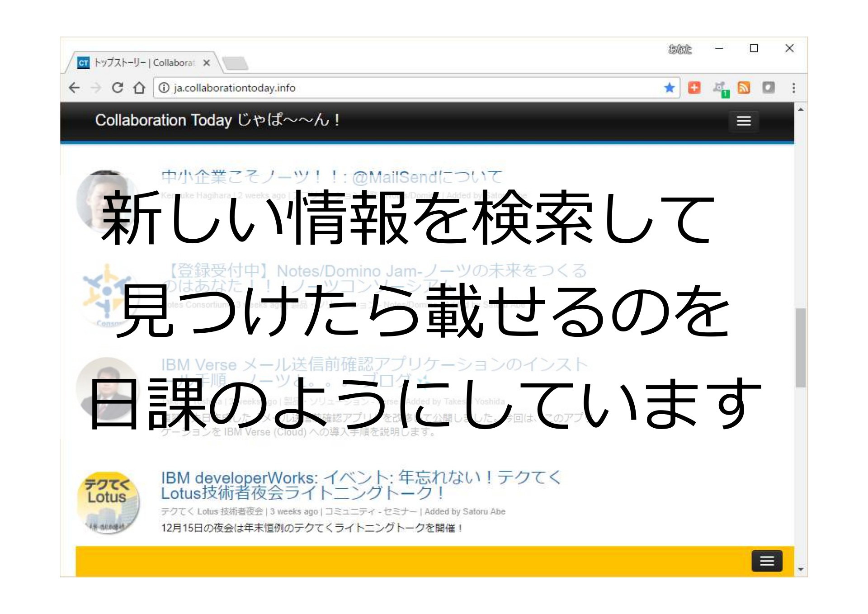
Task: Toggle the bookmark star icon
Action: point(670,88)
